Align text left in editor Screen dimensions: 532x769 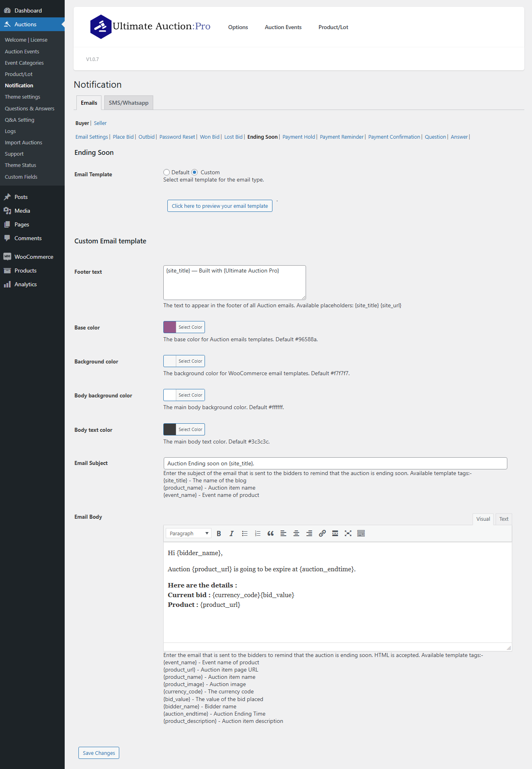tap(283, 533)
